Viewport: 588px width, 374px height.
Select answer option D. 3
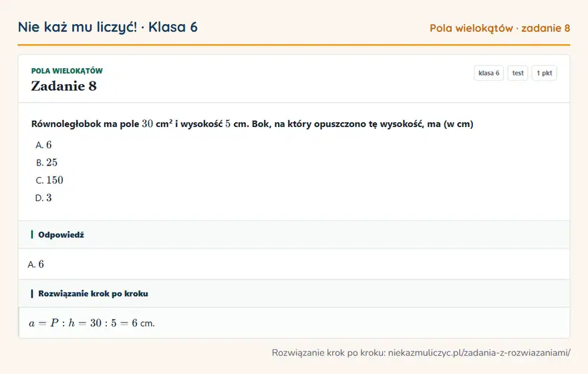tap(43, 198)
